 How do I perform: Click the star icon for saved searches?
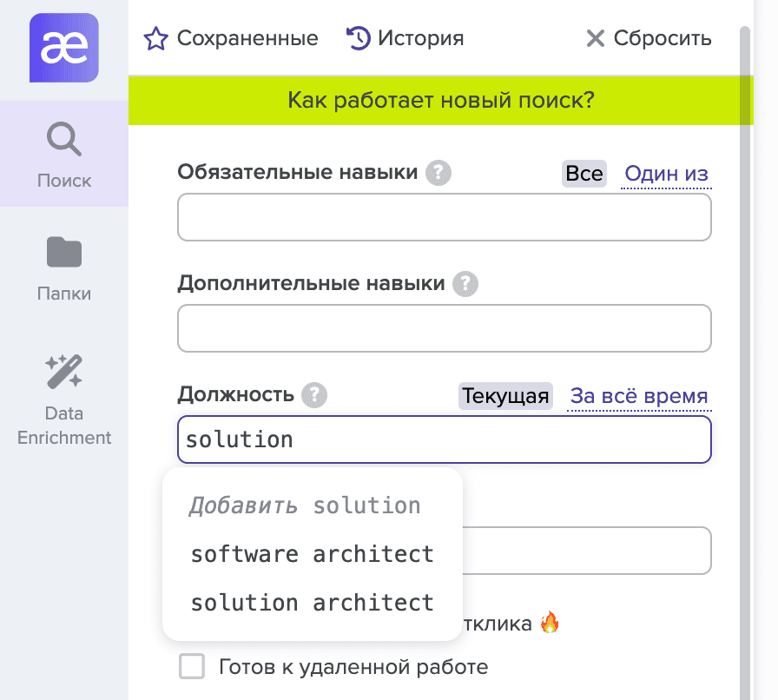pos(155,39)
